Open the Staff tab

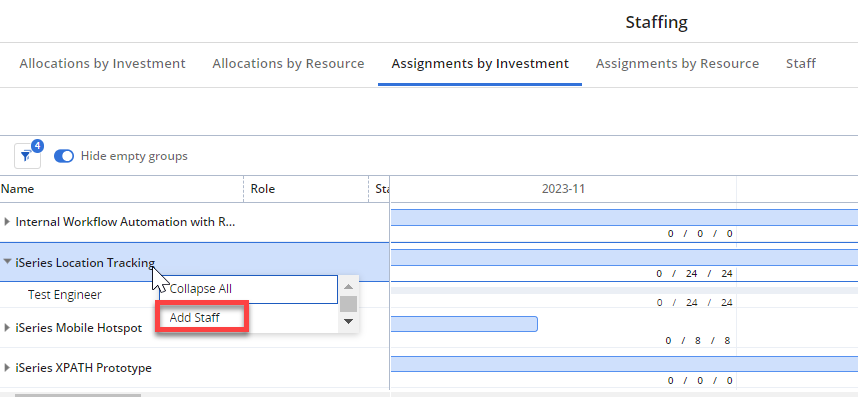[801, 64]
